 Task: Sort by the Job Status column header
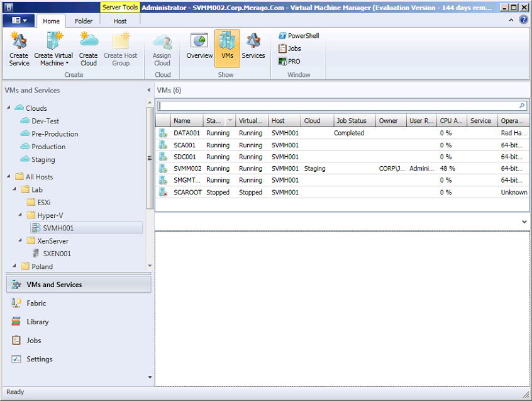click(355, 120)
